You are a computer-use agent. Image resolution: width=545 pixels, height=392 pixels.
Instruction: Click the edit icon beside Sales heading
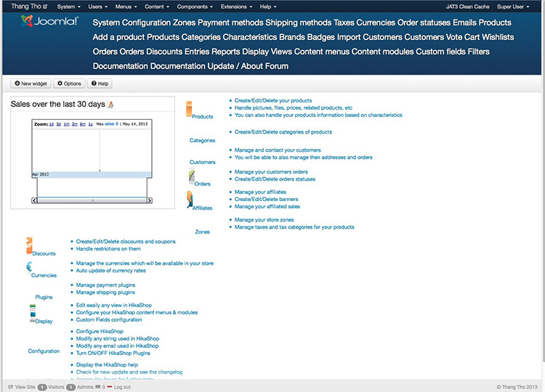tap(110, 104)
